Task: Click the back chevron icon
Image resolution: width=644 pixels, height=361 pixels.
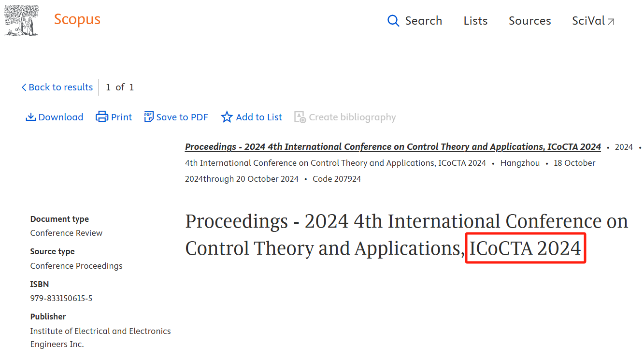Action: click(x=24, y=87)
